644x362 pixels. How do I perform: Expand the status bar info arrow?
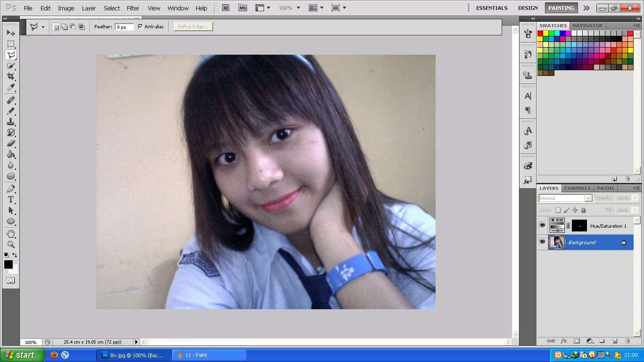[137, 342]
